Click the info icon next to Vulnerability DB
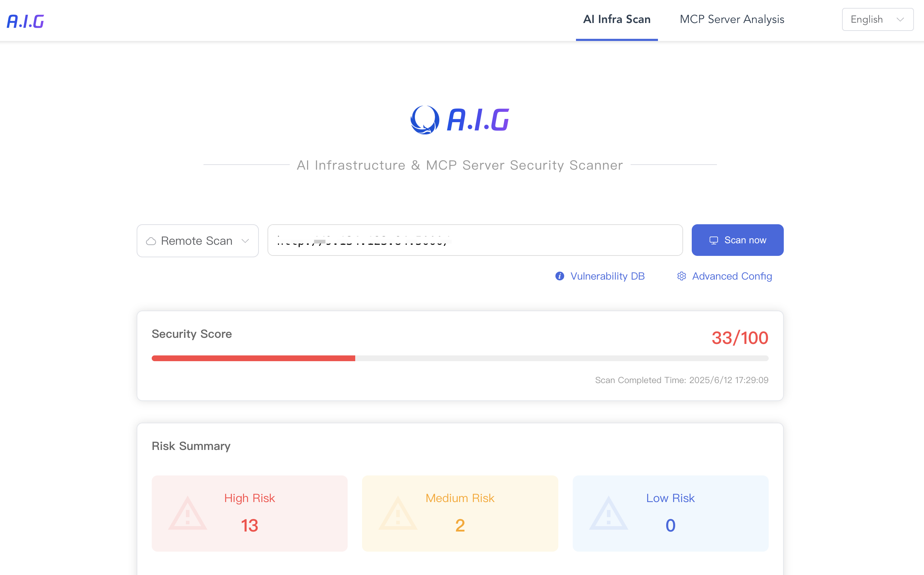The width and height of the screenshot is (924, 575). tap(559, 276)
